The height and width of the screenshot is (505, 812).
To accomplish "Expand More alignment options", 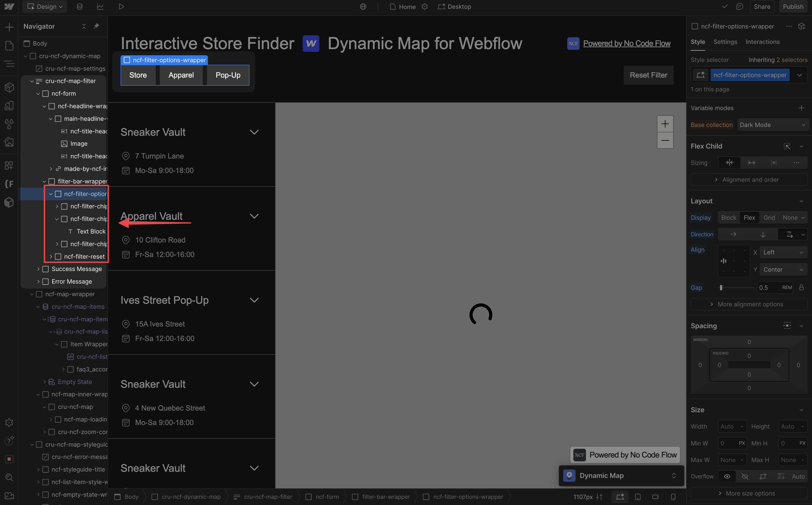I will pyautogui.click(x=749, y=304).
